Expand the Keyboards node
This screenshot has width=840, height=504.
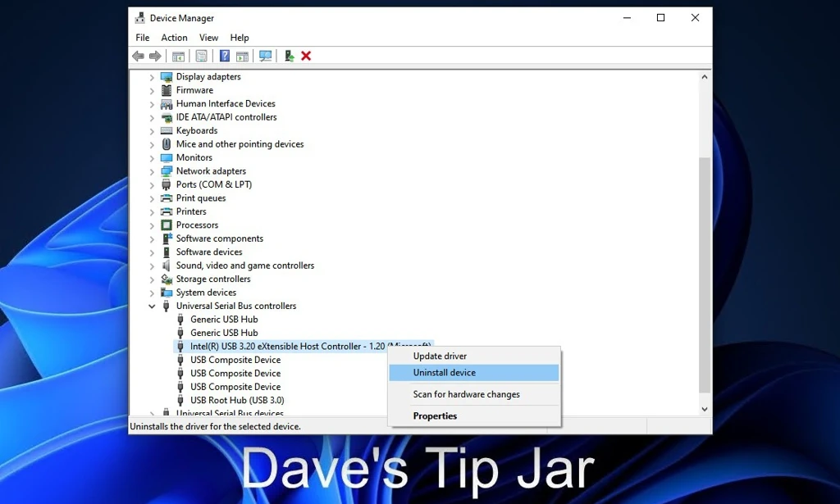tap(152, 131)
